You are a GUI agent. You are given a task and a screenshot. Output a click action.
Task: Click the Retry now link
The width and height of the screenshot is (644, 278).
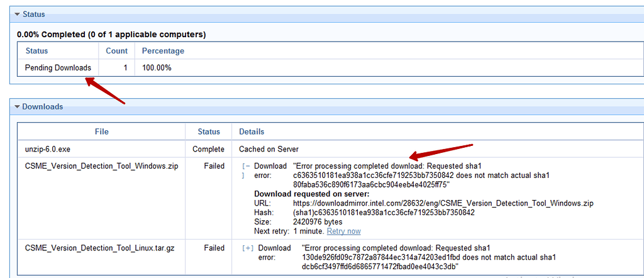[343, 231]
